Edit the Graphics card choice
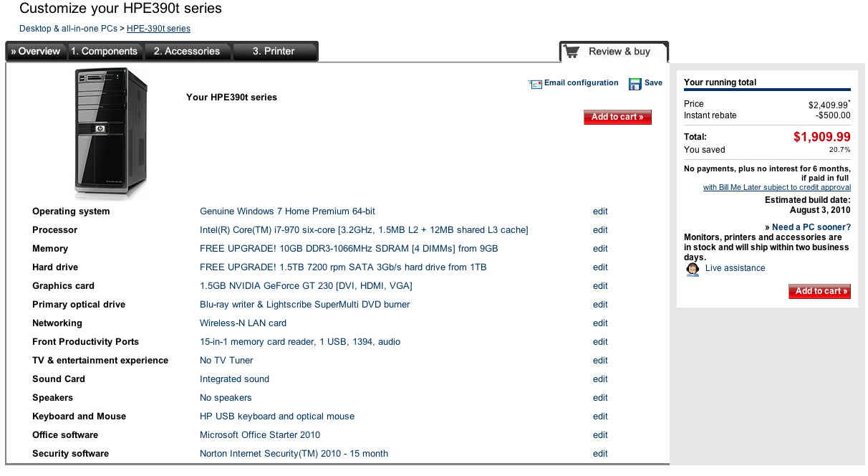Image resolution: width=868 pixels, height=476 pixels. pyautogui.click(x=600, y=286)
